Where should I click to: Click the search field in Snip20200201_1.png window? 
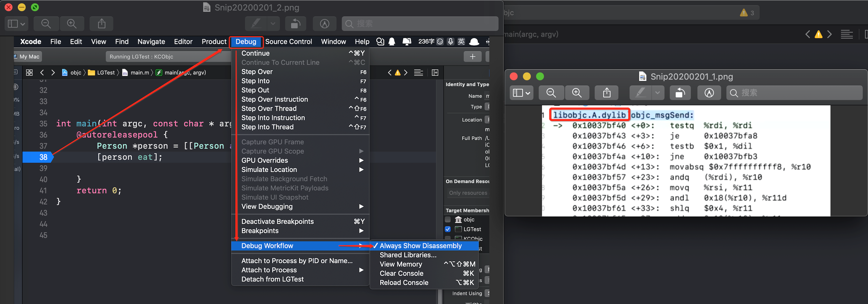click(x=794, y=92)
